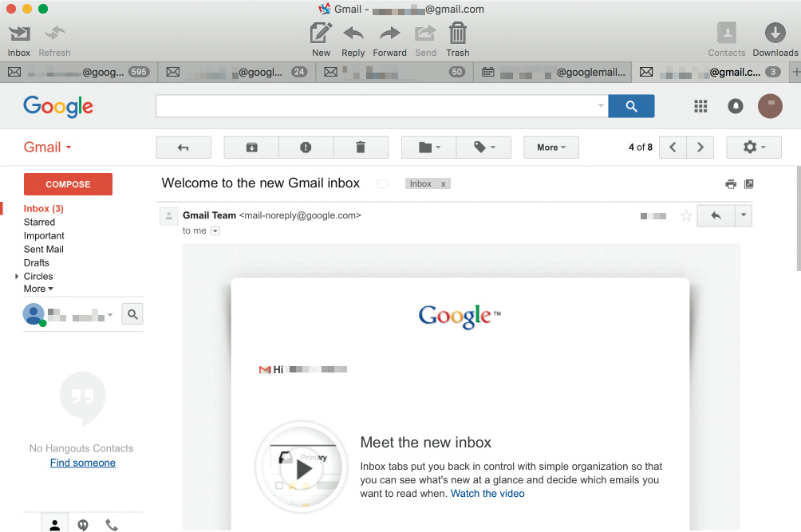Play the Meet the new inbox video

pos(302,468)
